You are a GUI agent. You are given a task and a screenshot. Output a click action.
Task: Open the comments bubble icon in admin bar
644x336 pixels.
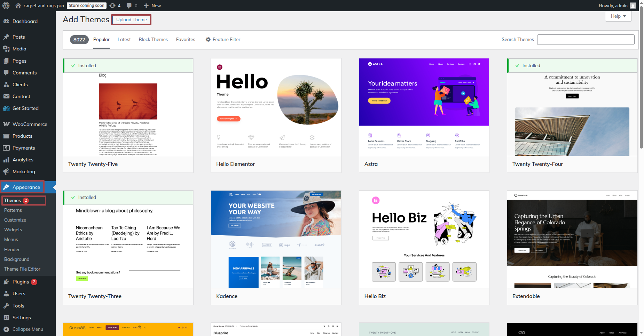(x=129, y=6)
